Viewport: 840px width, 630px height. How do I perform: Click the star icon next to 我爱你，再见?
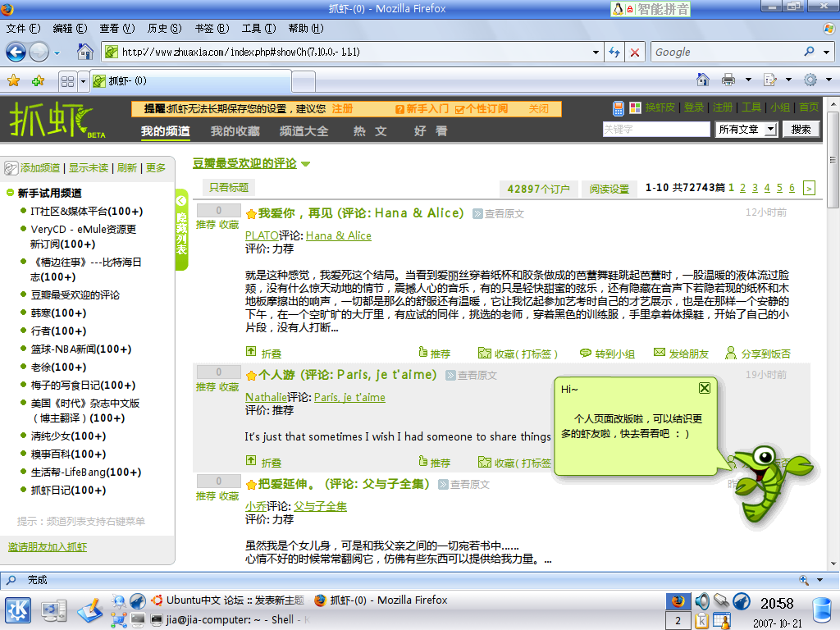click(x=251, y=214)
